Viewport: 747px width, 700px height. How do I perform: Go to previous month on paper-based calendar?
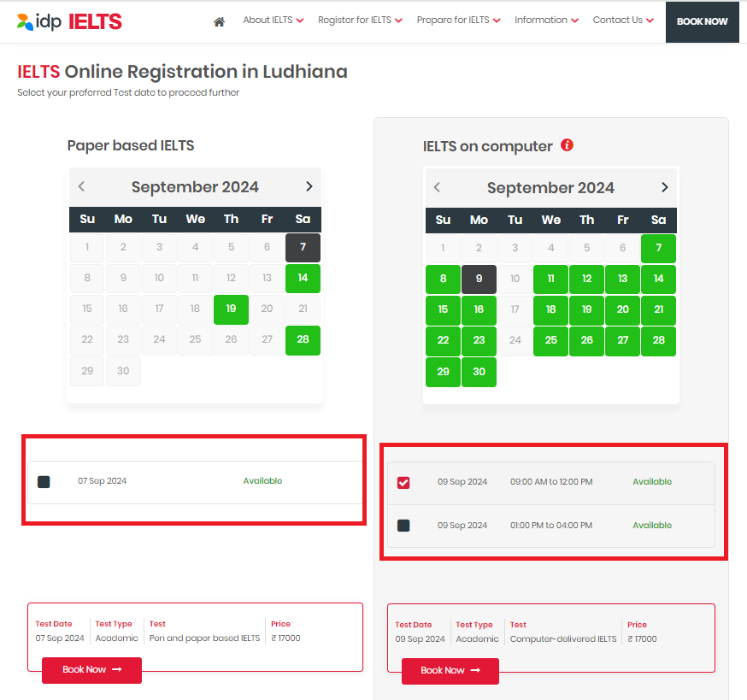pyautogui.click(x=81, y=186)
